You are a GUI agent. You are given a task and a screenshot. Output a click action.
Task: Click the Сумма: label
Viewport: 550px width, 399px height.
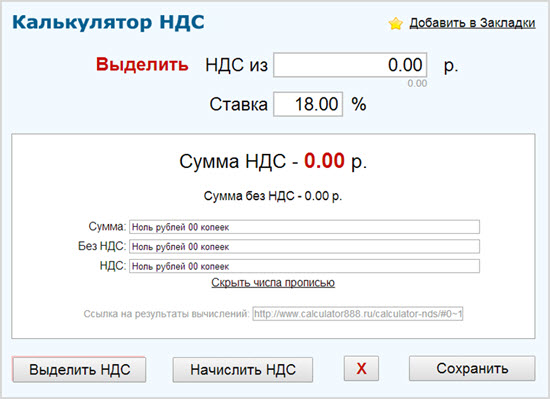107,226
